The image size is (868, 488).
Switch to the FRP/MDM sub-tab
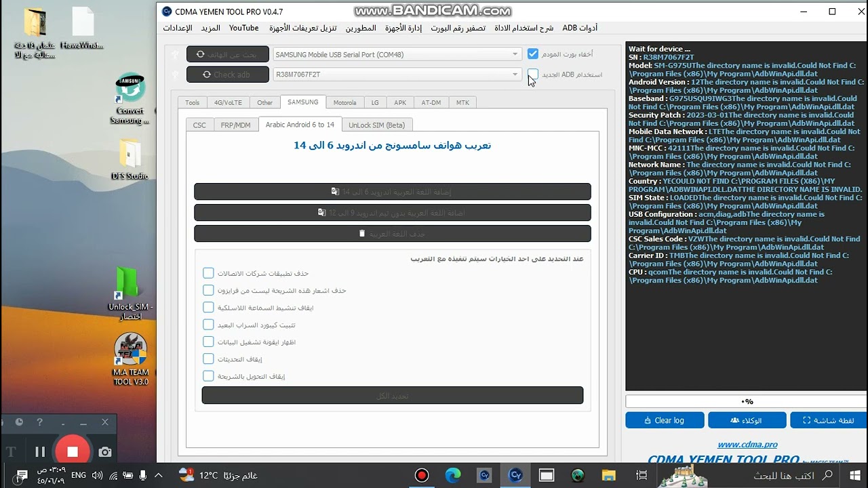click(235, 125)
